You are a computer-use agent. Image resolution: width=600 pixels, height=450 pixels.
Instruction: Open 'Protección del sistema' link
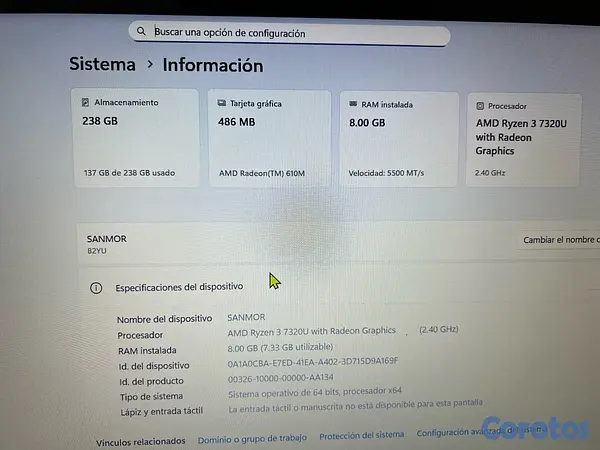[x=362, y=435]
